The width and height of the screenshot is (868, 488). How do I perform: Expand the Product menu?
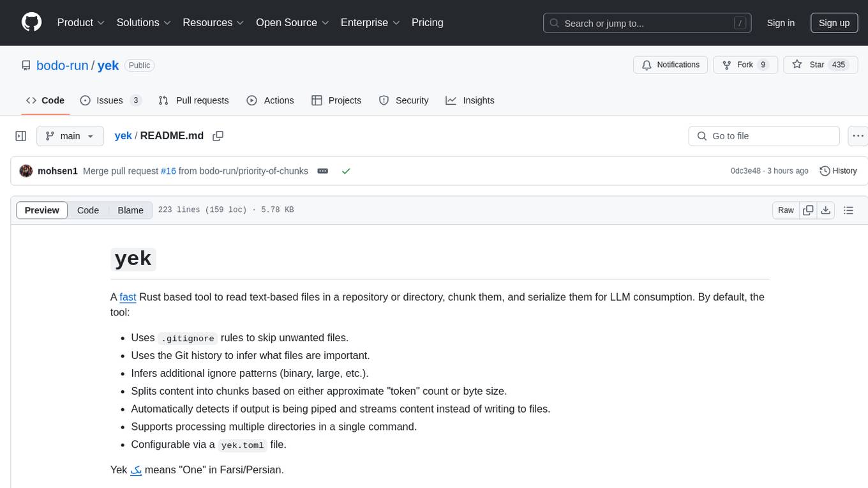(x=81, y=22)
